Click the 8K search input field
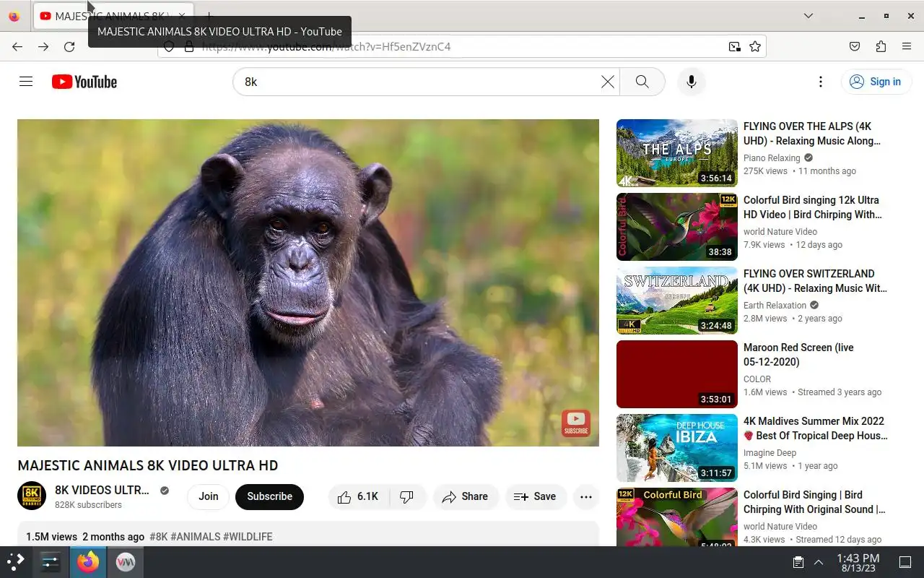 pos(419,82)
